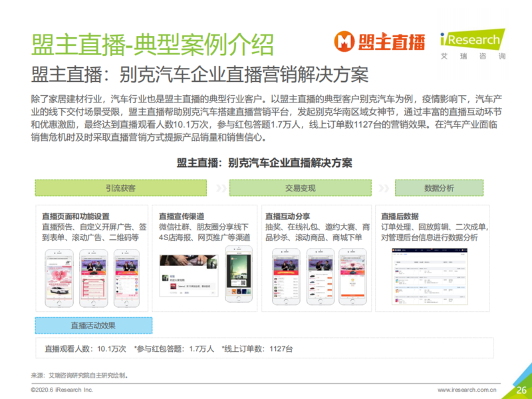The height and width of the screenshot is (399, 532).
Task: Click the text *参与红包答题：1.7万人
Action: pos(174,348)
